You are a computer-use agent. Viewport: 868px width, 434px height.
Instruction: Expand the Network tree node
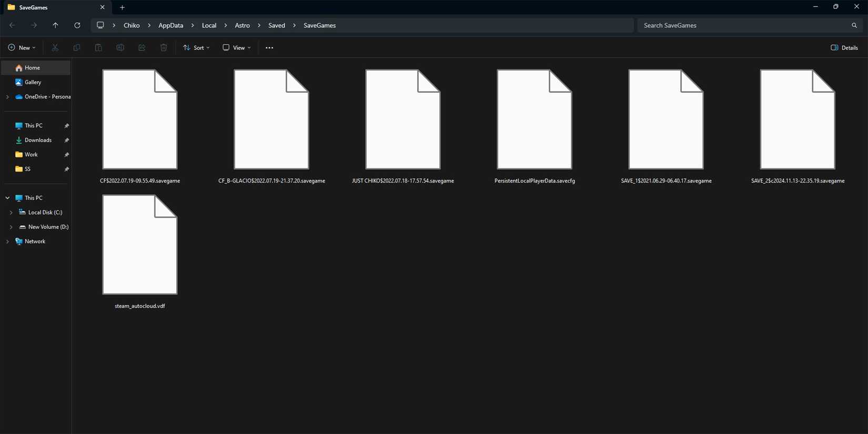(7, 241)
